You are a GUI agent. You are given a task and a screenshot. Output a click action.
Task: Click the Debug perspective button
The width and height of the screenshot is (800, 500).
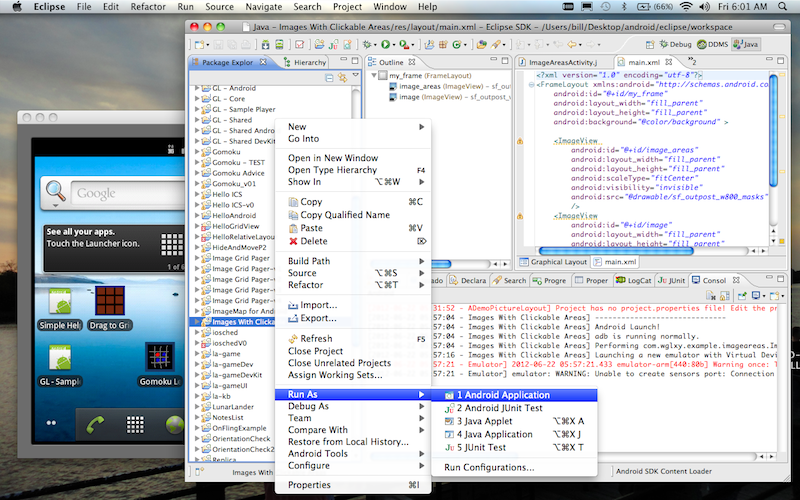click(x=674, y=44)
